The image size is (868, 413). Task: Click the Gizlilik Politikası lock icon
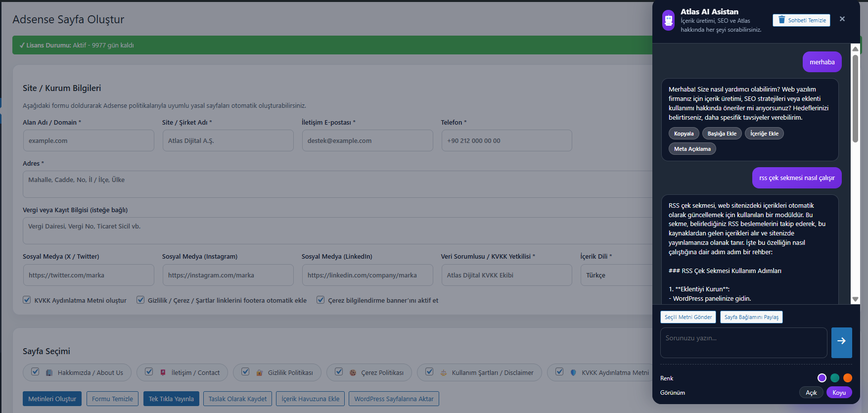259,373
